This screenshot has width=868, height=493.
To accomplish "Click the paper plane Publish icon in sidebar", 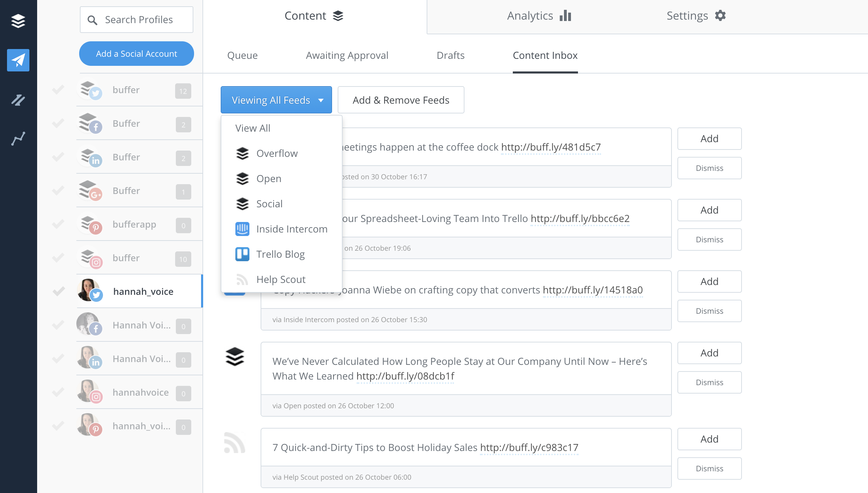I will pyautogui.click(x=18, y=60).
